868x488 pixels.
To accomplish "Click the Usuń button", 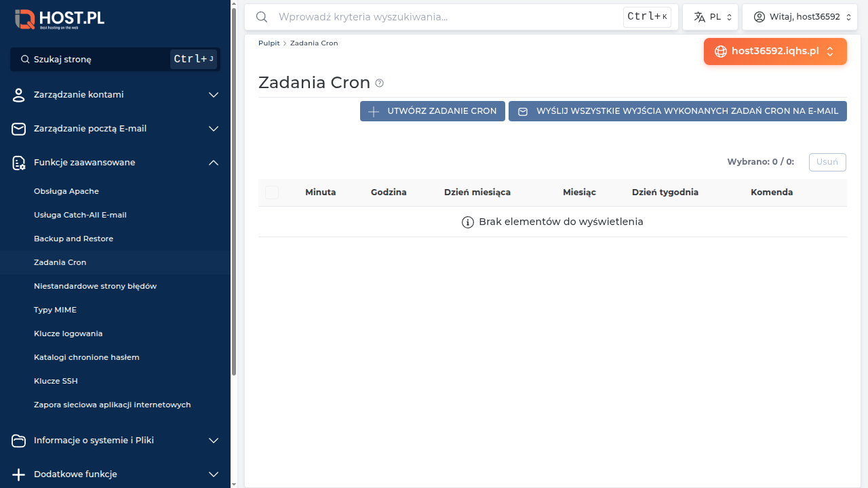I will (x=827, y=162).
